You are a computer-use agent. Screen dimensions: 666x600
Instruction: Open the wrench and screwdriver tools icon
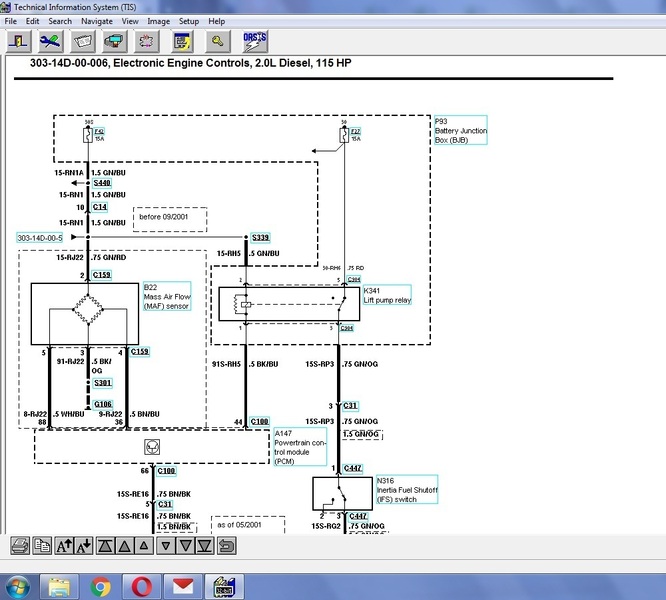50,41
